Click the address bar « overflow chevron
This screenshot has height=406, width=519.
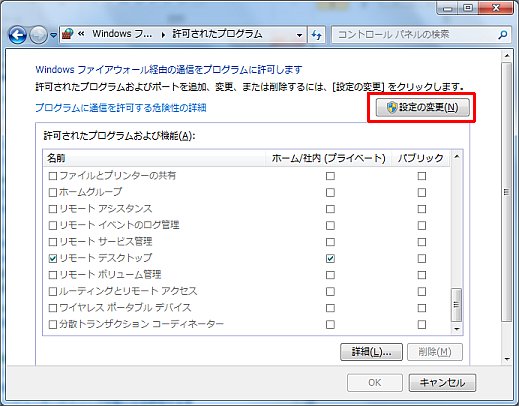coord(81,34)
